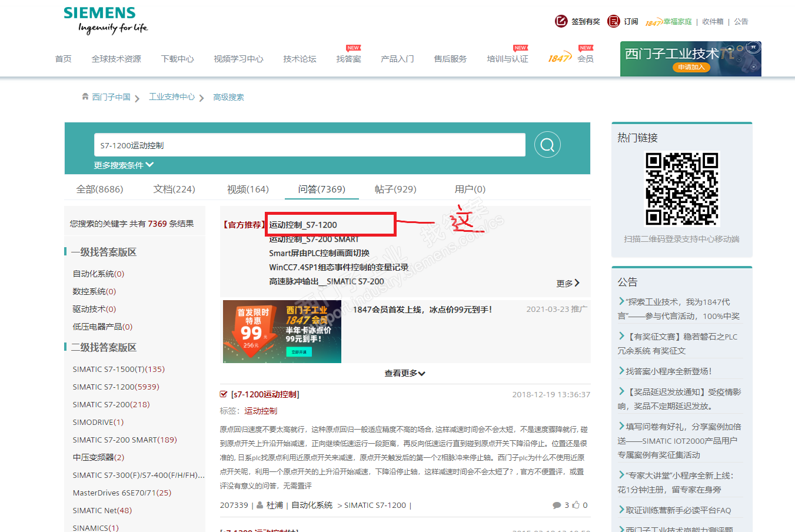This screenshot has height=532, width=795.
Task: Open the 1847会员 promo banner image
Action: point(282,331)
